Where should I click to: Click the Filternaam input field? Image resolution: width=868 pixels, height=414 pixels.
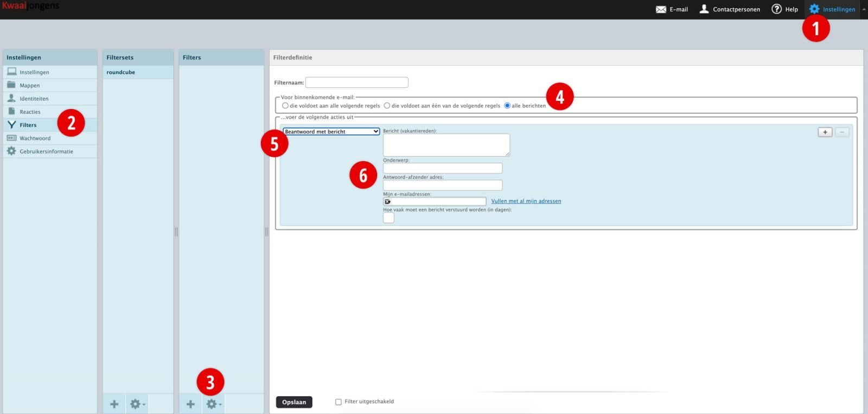coord(356,82)
